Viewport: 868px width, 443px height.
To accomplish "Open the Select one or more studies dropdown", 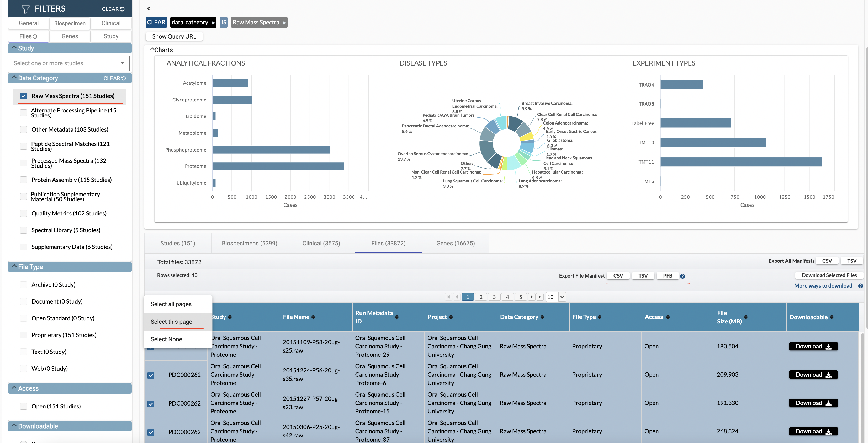I will coord(70,63).
